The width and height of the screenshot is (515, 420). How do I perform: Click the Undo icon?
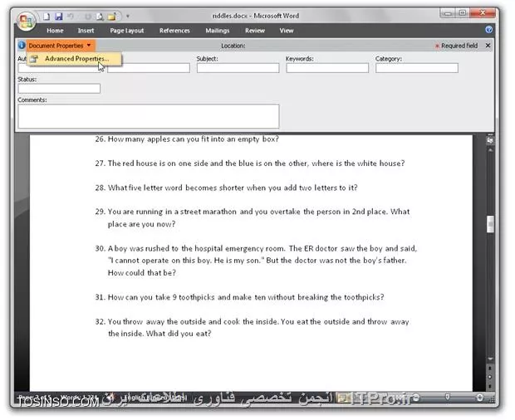coord(71,16)
